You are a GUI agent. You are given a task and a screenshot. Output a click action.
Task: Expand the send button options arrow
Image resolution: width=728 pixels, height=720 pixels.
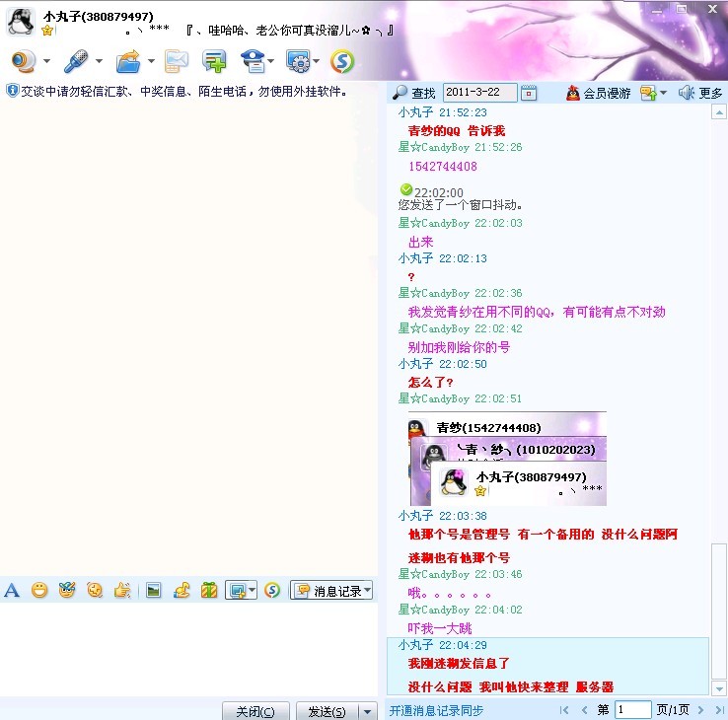point(368,711)
